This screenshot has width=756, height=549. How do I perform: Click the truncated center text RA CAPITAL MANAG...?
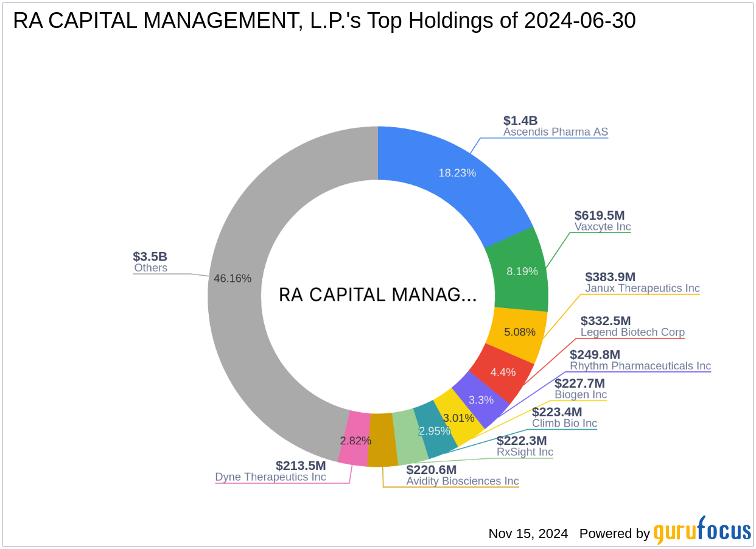[x=378, y=295]
